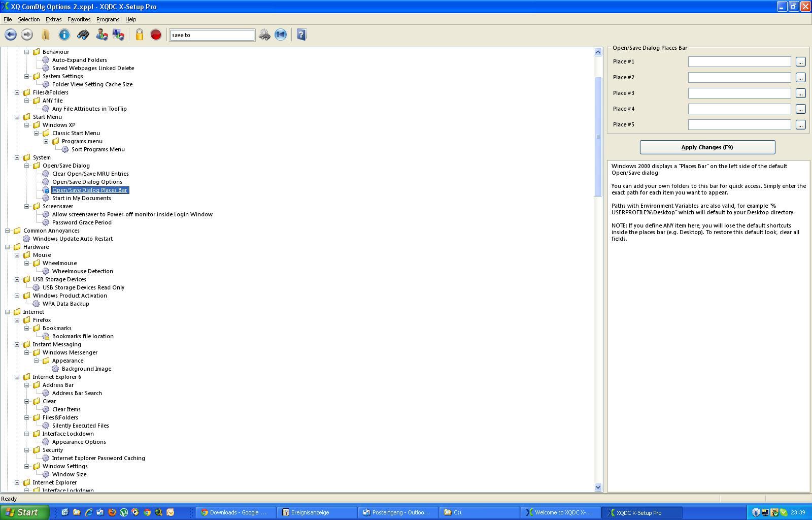Click Bookmarks file location item icon
Viewport: 812px width, 520px height.
(x=46, y=336)
